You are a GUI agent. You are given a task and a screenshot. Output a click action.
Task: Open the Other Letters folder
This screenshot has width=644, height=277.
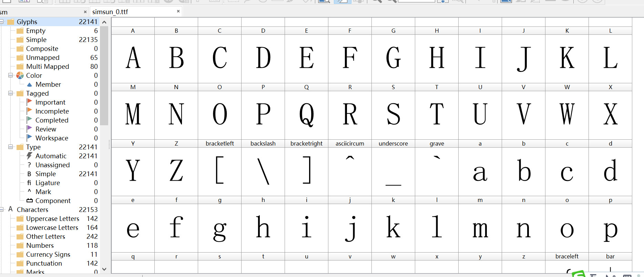pos(45,236)
